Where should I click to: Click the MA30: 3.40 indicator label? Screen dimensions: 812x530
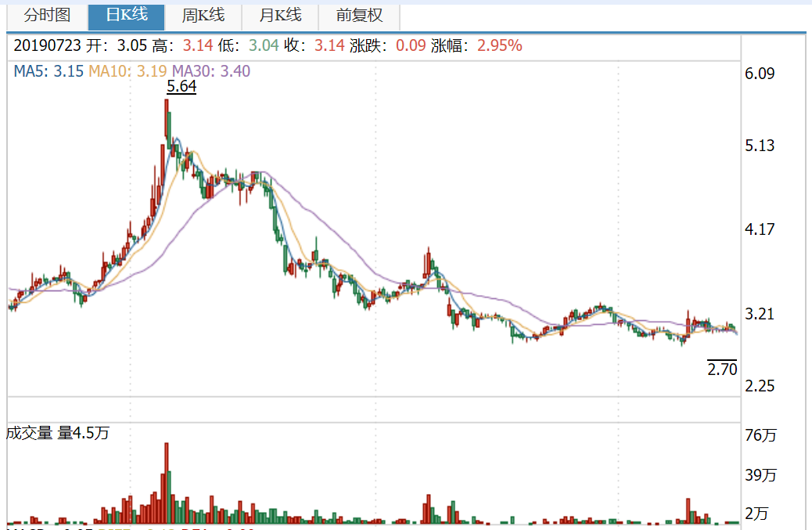[211, 71]
